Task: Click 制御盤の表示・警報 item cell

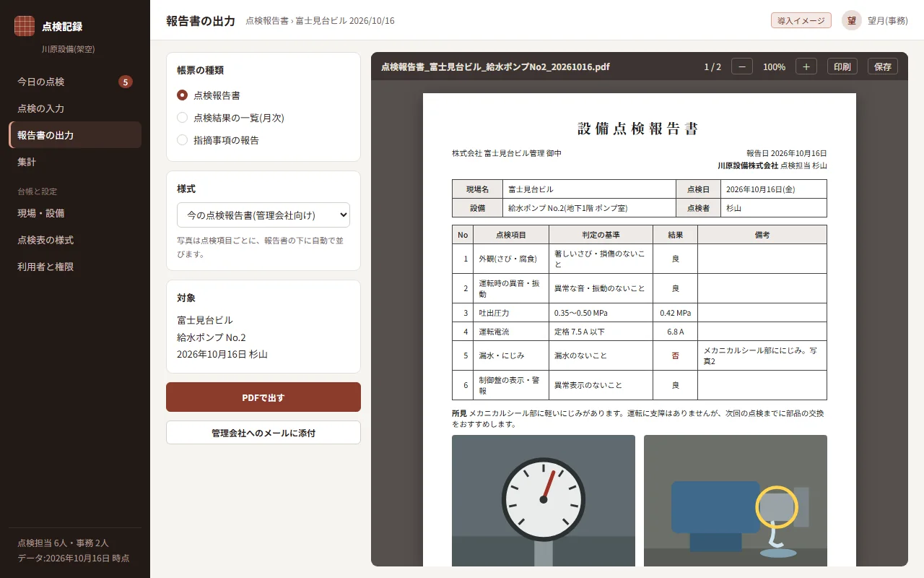Action: (511, 385)
